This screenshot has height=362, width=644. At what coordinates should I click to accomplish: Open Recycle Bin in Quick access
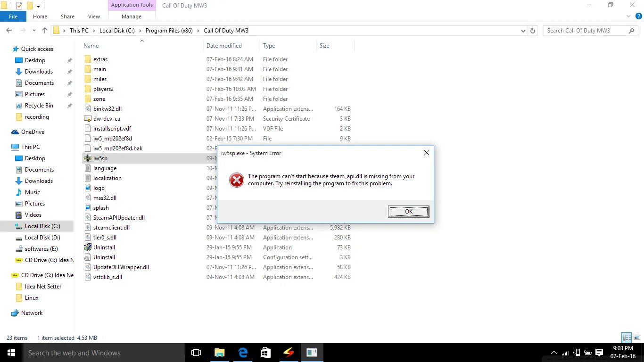pos(39,106)
